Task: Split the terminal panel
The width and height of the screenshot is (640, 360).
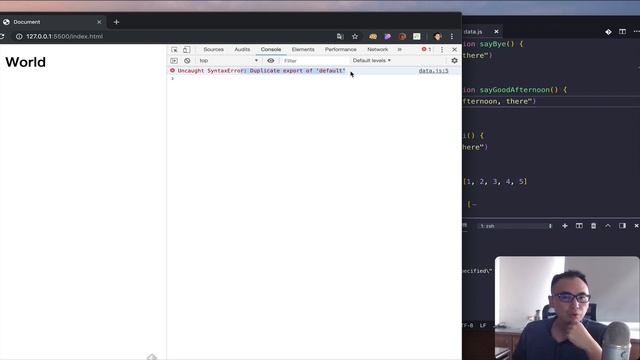Action: 579,226
